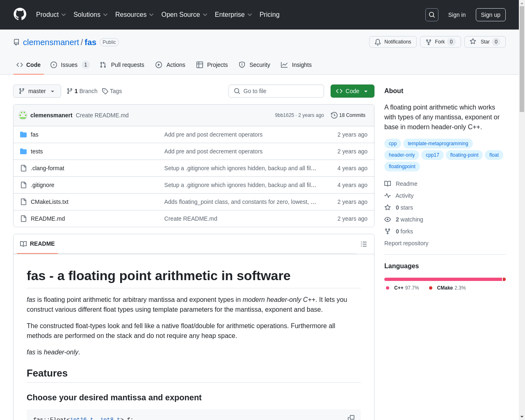Click the tag icon next to Tags
The height and width of the screenshot is (420, 525).
(x=105, y=91)
